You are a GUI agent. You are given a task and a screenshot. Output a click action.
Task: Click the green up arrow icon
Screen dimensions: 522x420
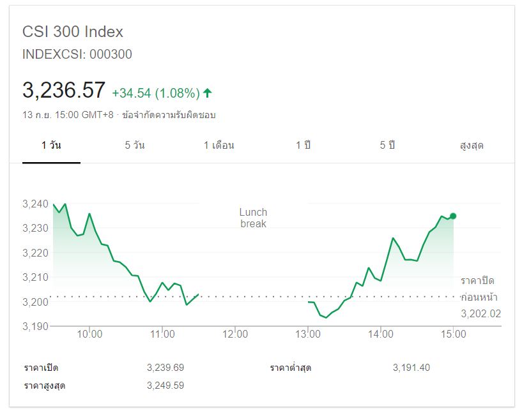[207, 93]
